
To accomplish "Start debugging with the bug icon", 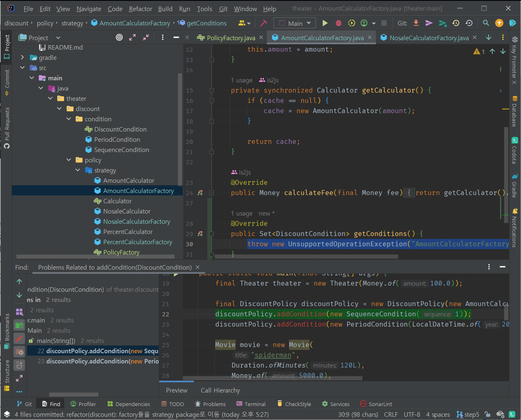I will (x=338, y=23).
